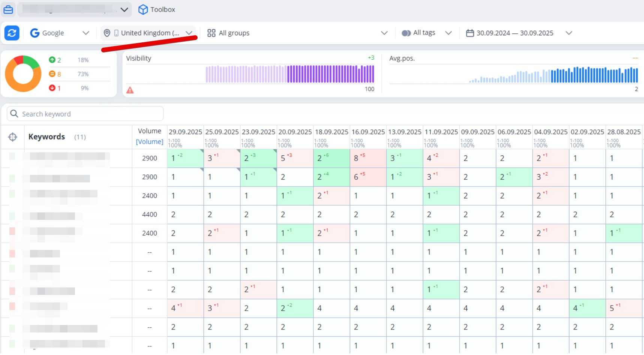
Task: Click the donut chart of position changes
Action: tap(23, 74)
